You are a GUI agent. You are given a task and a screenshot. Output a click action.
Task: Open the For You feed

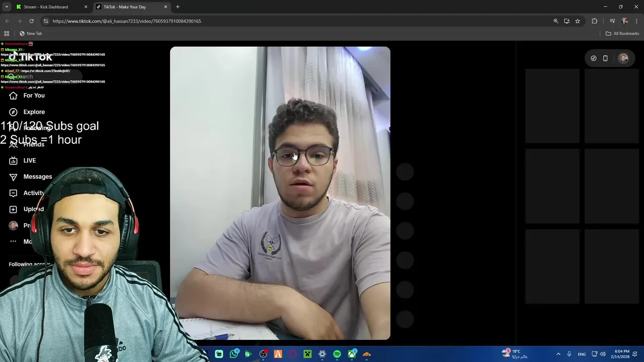27,96
